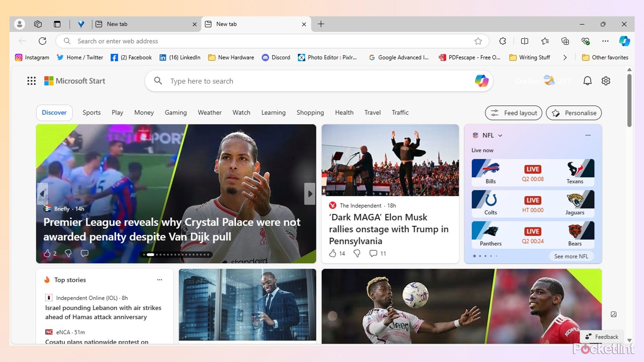The width and height of the screenshot is (644, 362).
Task: Open the notifications bell icon
Action: pyautogui.click(x=587, y=81)
